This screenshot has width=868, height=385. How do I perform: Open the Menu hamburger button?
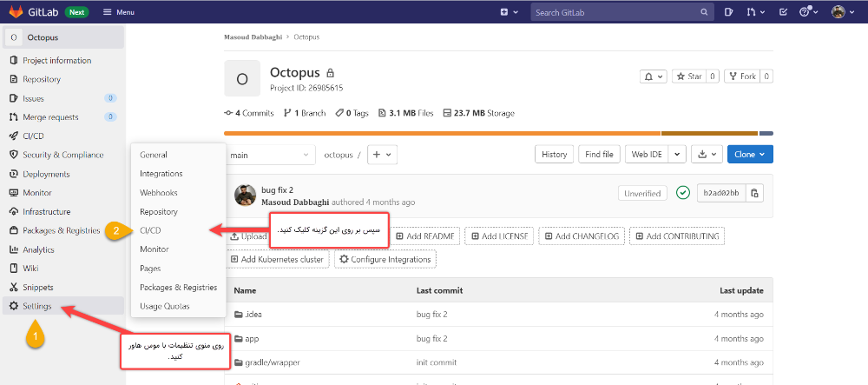[118, 12]
